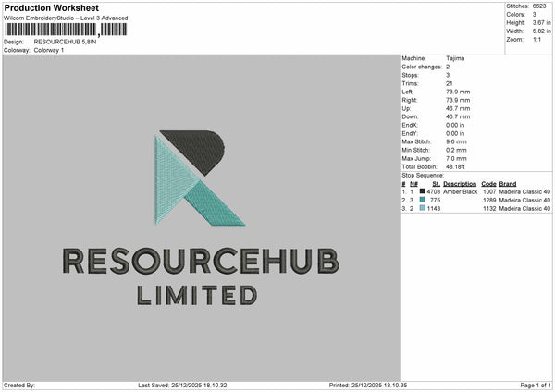Click the Min Stitch value 0.2 mm

pos(456,150)
